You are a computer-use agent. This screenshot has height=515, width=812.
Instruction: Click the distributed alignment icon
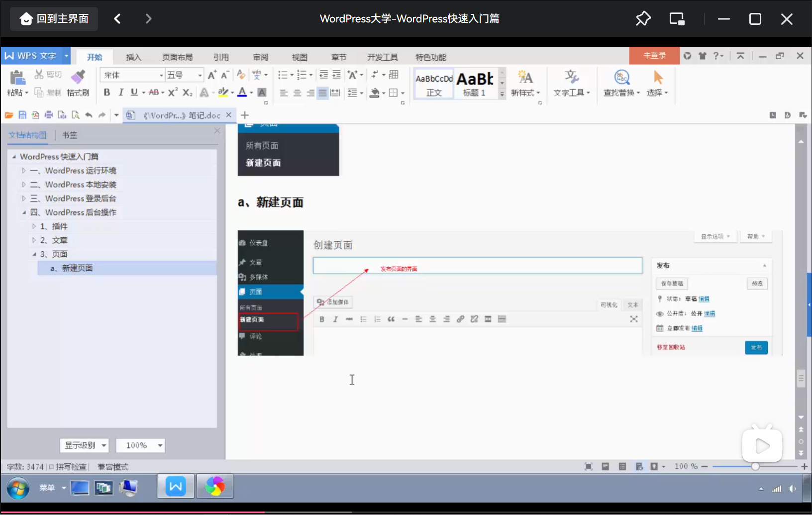335,93
